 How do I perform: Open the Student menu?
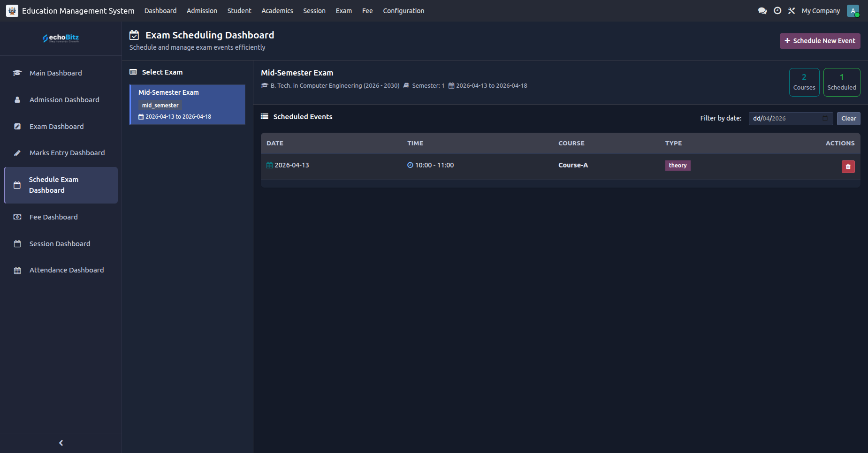(x=239, y=11)
